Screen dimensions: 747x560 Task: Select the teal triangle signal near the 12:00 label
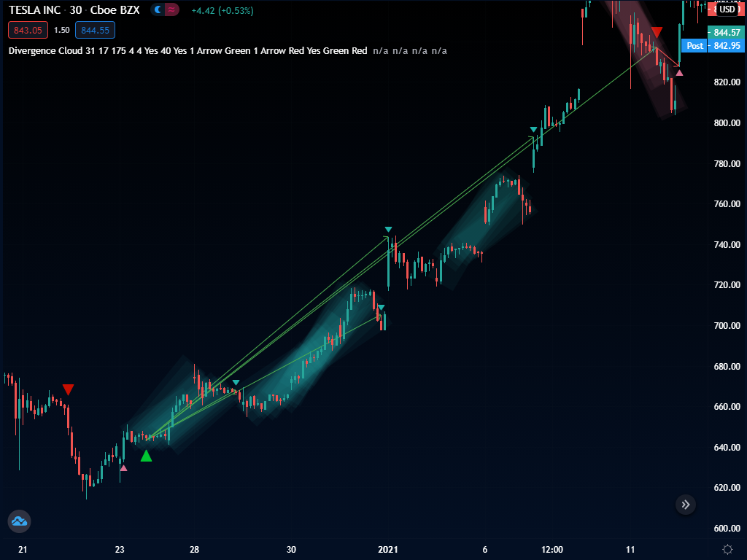[x=533, y=129]
